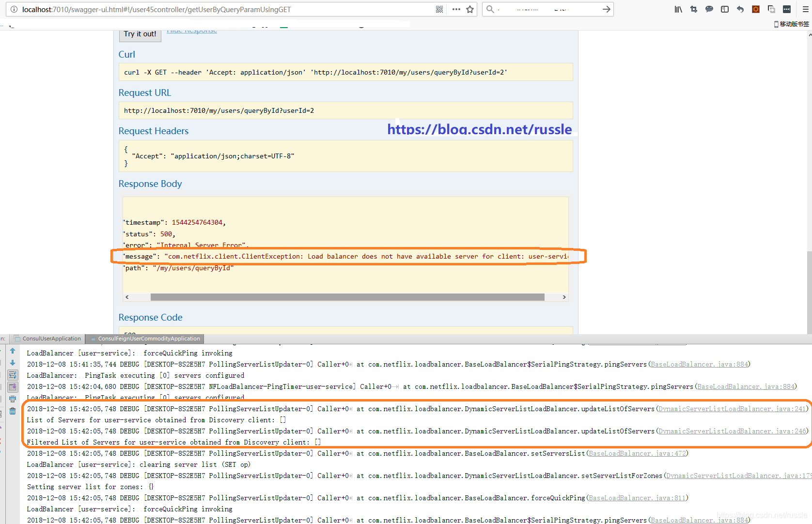Screen dimensions: 812x524
Task: Click the console up arrow icon
Action: pyautogui.click(x=13, y=351)
